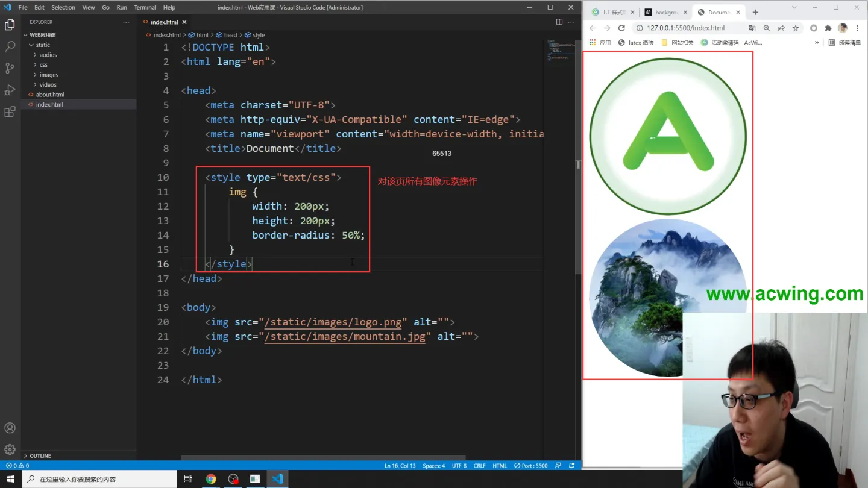Open the Terminal menu
868x488 pixels.
(145, 7)
